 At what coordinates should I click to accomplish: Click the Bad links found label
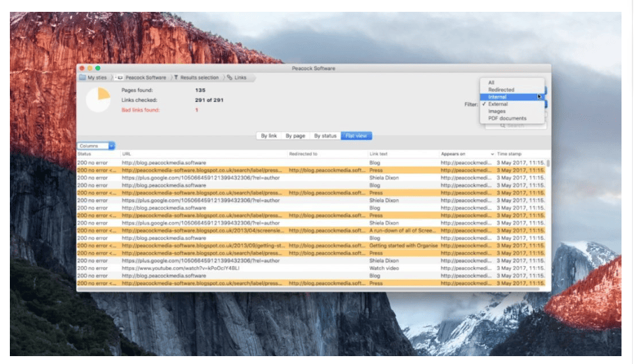pos(140,110)
